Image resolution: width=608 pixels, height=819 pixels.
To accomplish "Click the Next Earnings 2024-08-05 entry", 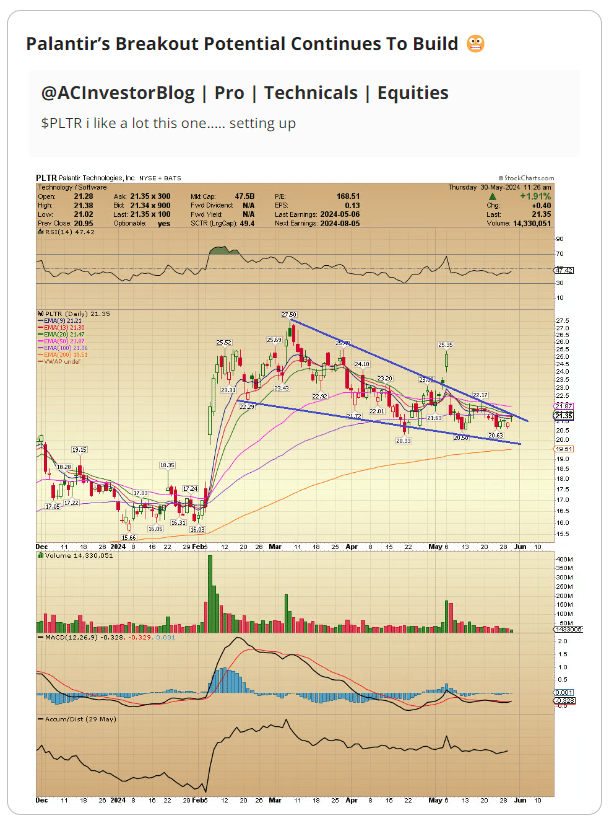I will coord(317,223).
